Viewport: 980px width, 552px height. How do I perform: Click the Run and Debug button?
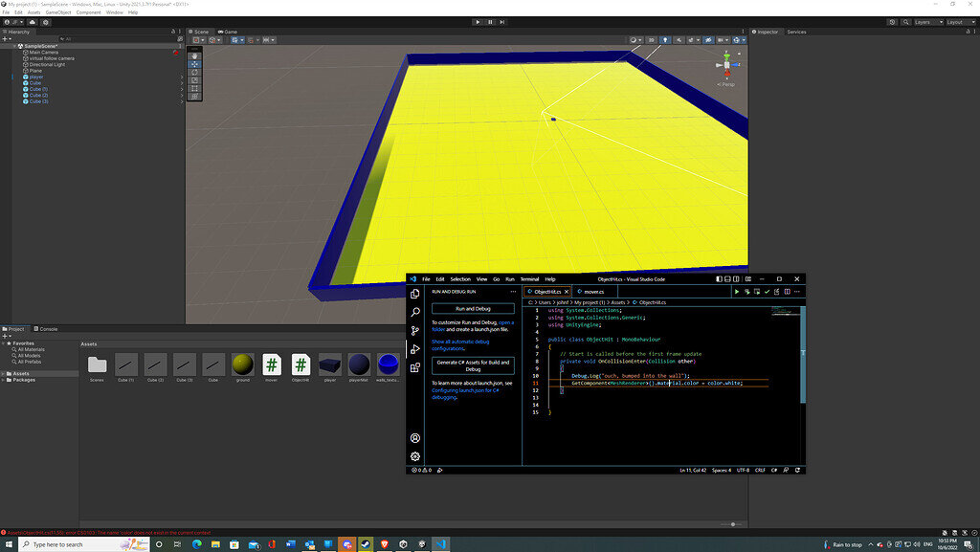(474, 308)
